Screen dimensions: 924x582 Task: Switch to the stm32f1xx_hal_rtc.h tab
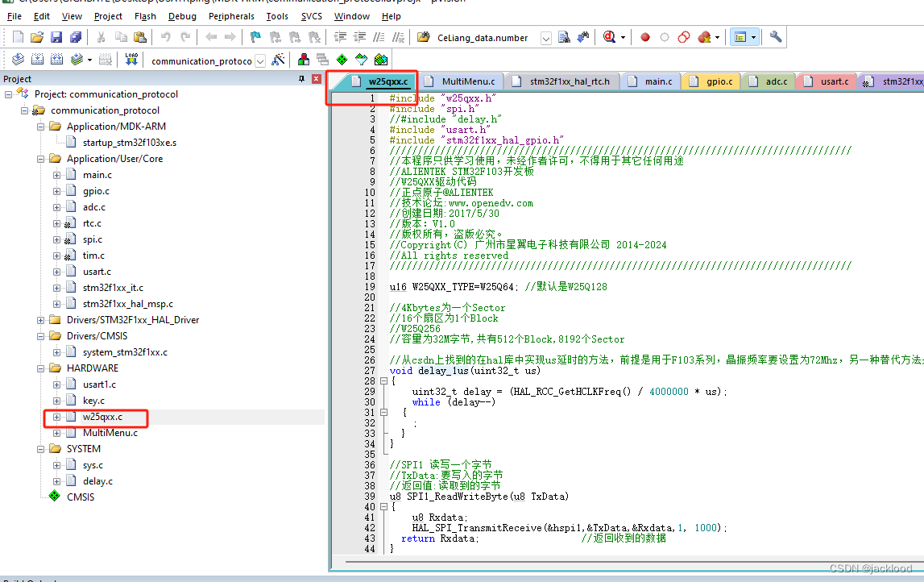tap(562, 81)
